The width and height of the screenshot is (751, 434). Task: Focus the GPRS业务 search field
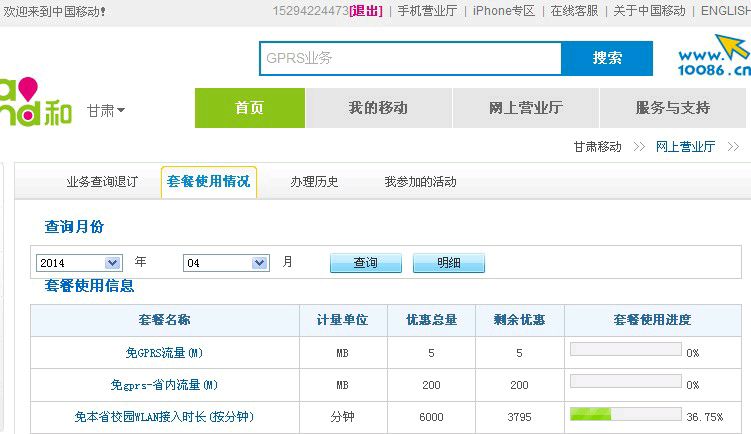410,58
